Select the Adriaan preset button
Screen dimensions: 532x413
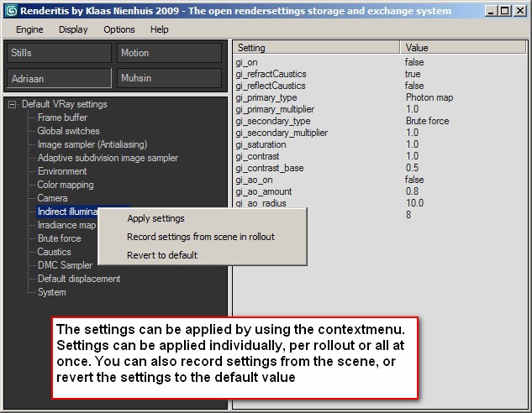pos(59,78)
